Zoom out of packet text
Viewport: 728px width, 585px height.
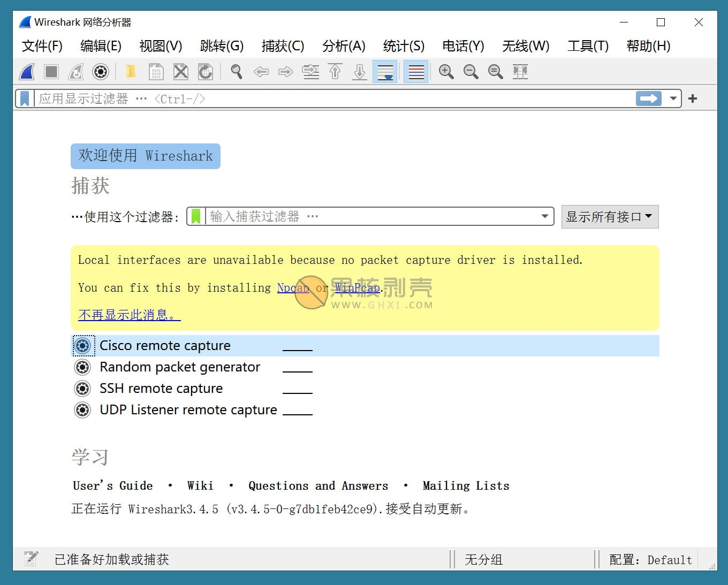471,71
